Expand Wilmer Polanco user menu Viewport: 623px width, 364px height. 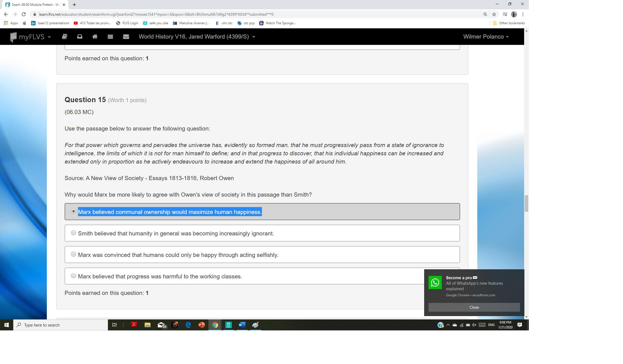[486, 37]
